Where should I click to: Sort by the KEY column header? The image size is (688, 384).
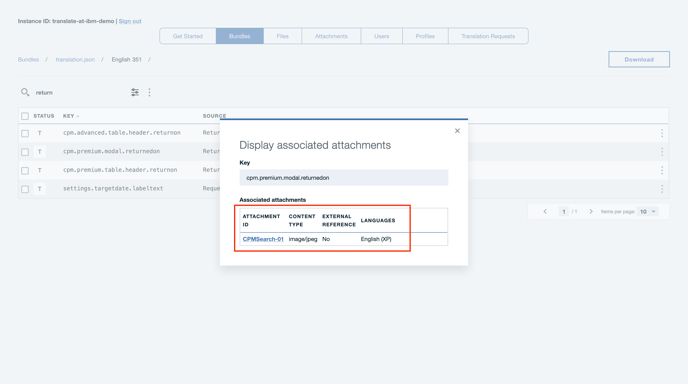point(71,116)
